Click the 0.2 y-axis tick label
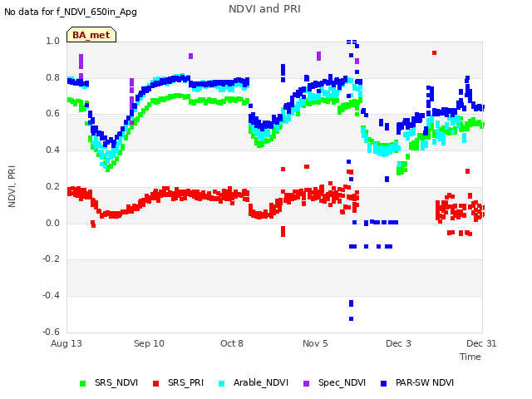 pos(53,186)
